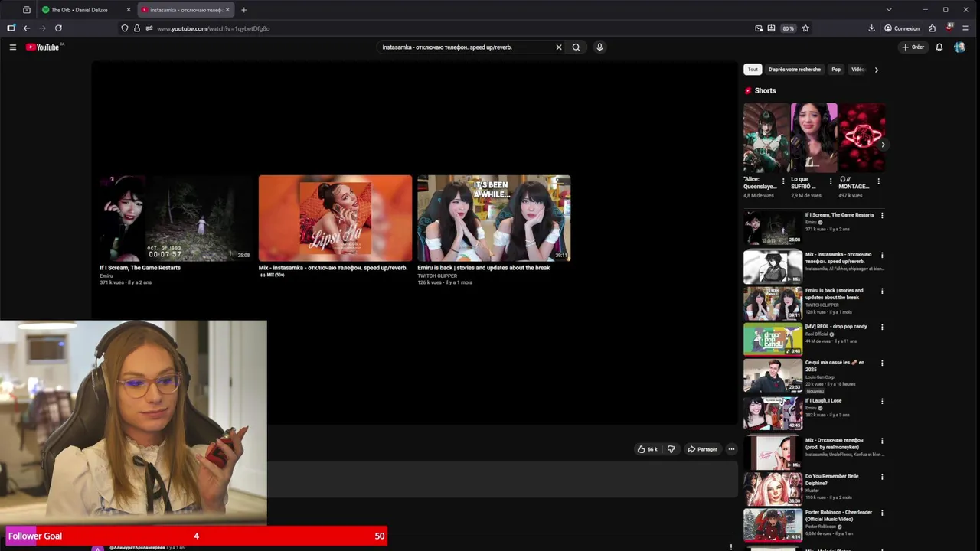The image size is (980, 551).
Task: Reload the current page
Action: (x=58, y=28)
